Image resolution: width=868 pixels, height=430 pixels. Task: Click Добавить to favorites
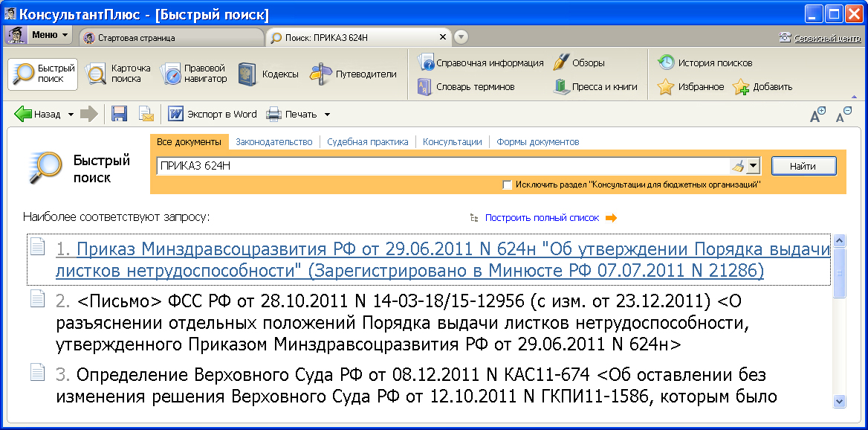(762, 87)
